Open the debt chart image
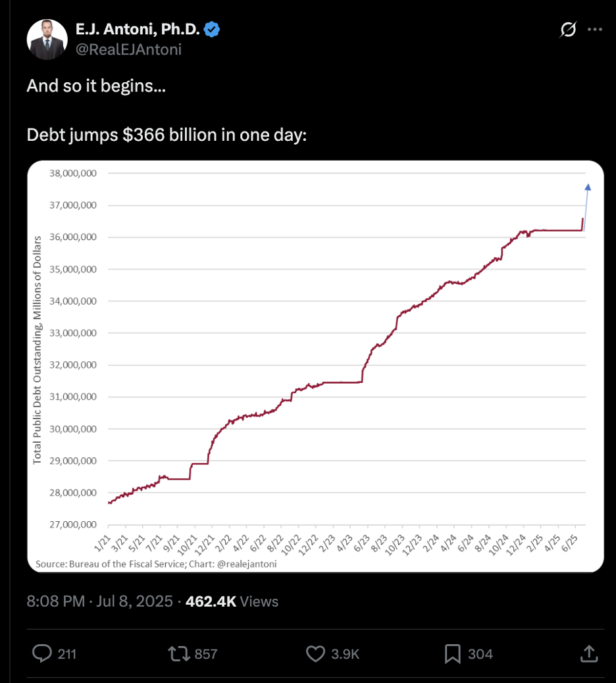The image size is (616, 683). point(315,367)
